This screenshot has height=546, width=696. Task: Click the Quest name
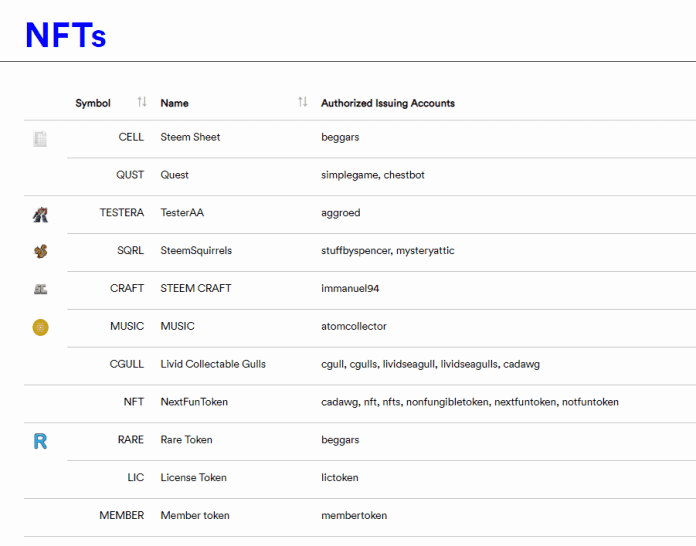coord(174,175)
